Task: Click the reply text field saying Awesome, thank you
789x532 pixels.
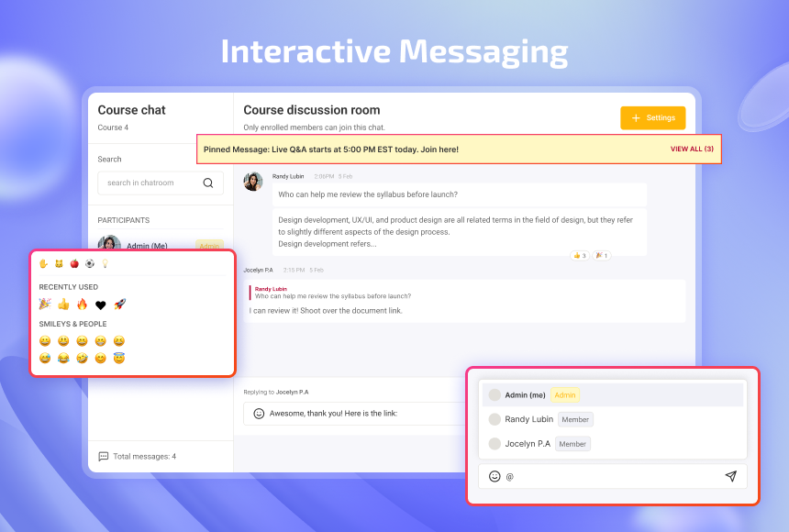Action: [x=355, y=414]
